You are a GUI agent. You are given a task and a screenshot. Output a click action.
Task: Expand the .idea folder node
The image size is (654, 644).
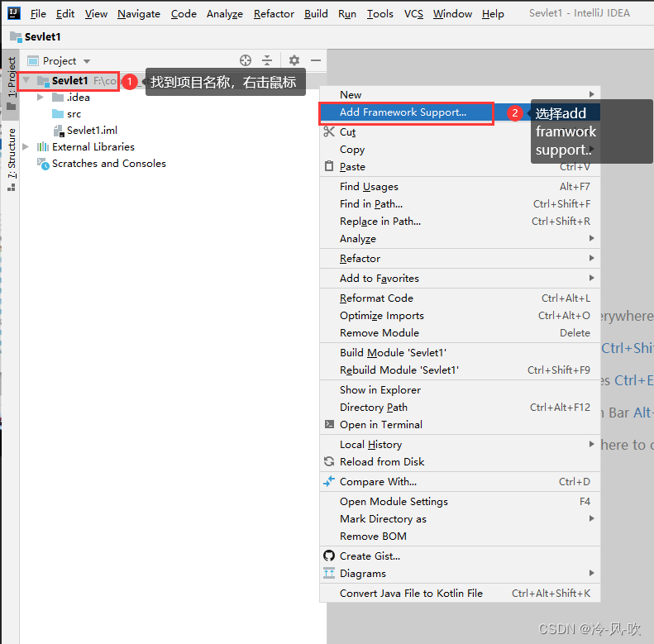tap(41, 98)
